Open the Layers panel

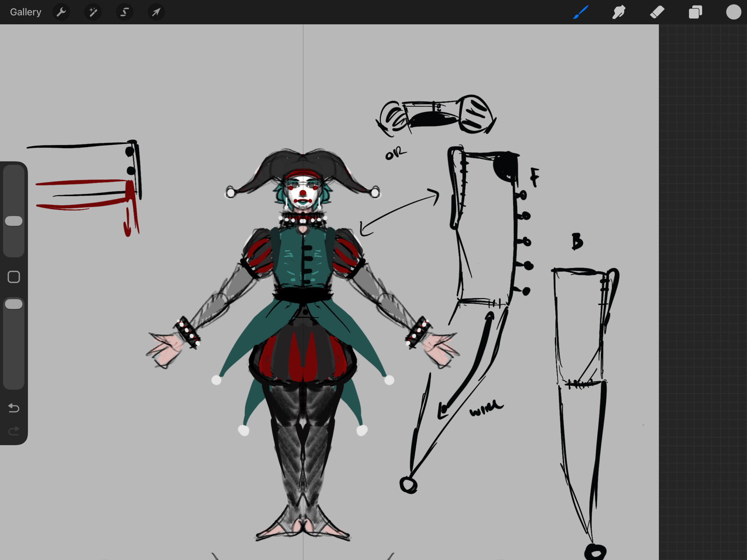[x=695, y=12]
